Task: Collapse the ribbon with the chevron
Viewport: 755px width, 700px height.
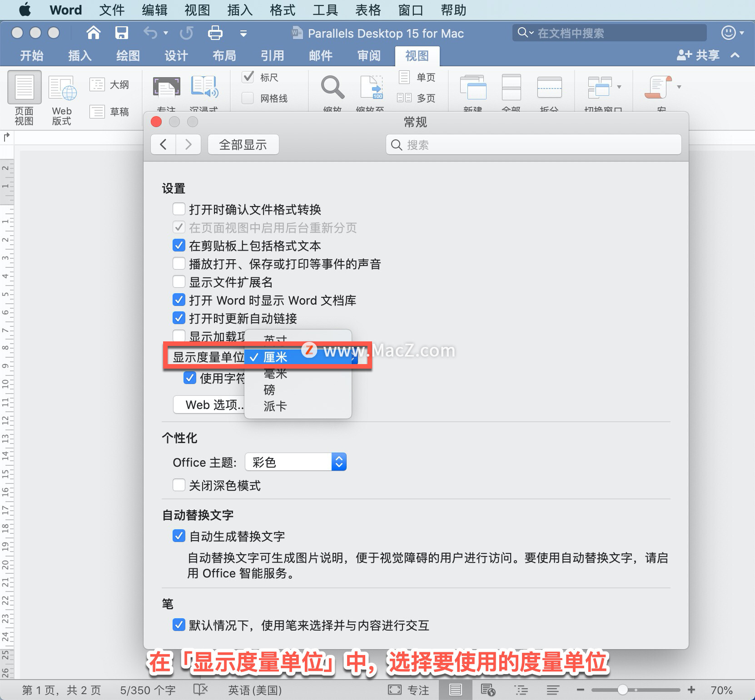Action: pos(735,55)
